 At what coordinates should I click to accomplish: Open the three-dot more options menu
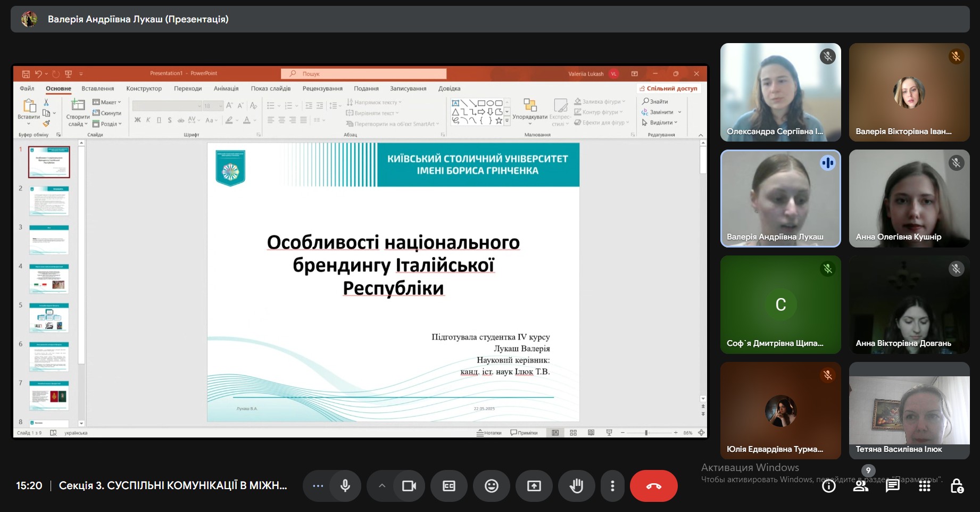612,486
